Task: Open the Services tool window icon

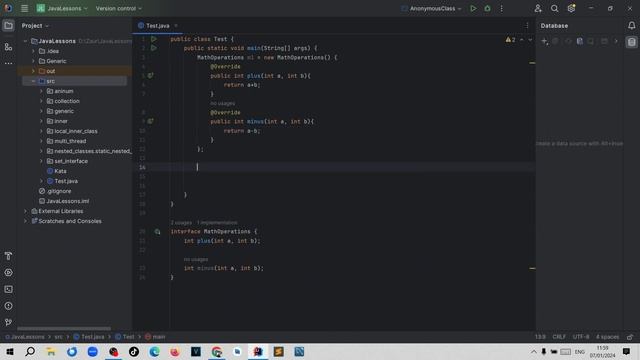Action: [x=8, y=273]
